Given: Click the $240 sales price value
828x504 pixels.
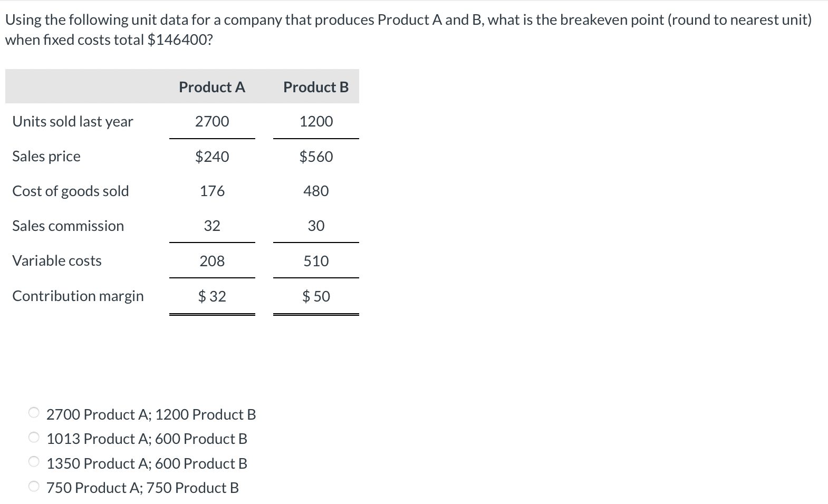Looking at the screenshot, I should (212, 156).
